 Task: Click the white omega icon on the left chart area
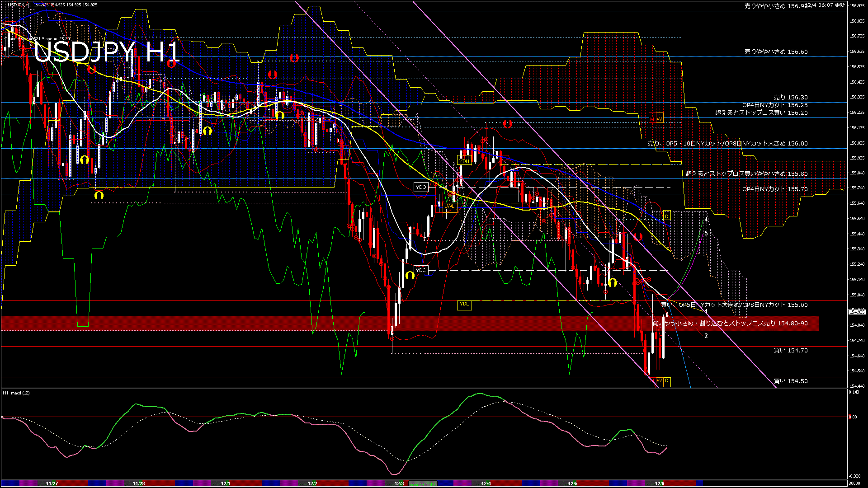point(85,160)
